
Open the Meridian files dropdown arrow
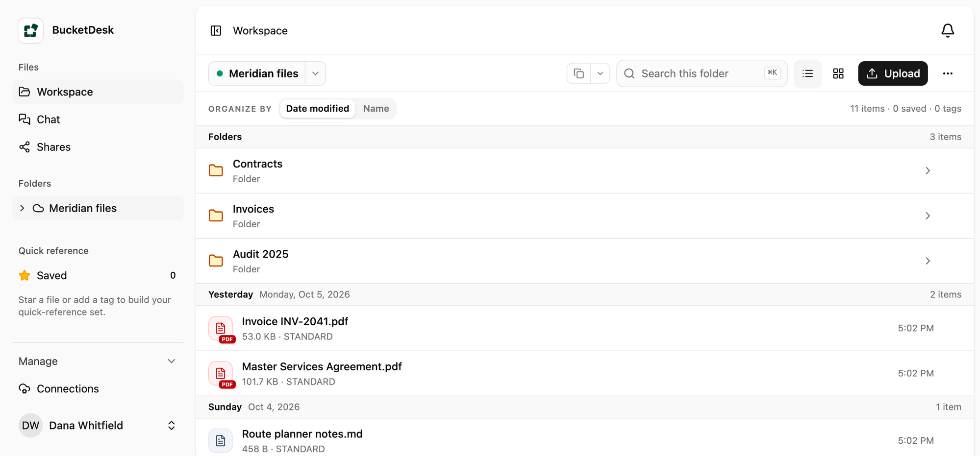(315, 73)
